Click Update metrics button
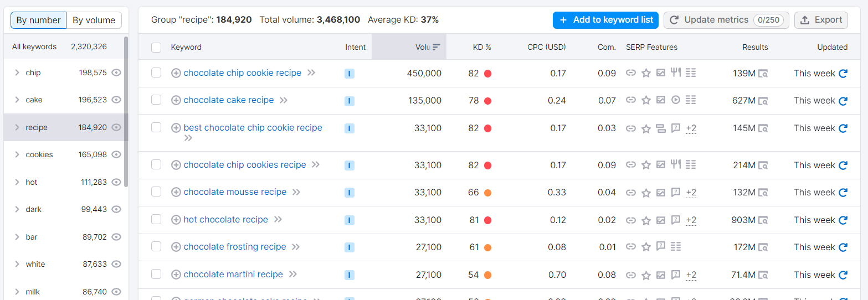This screenshot has width=868, height=300. coord(726,20)
